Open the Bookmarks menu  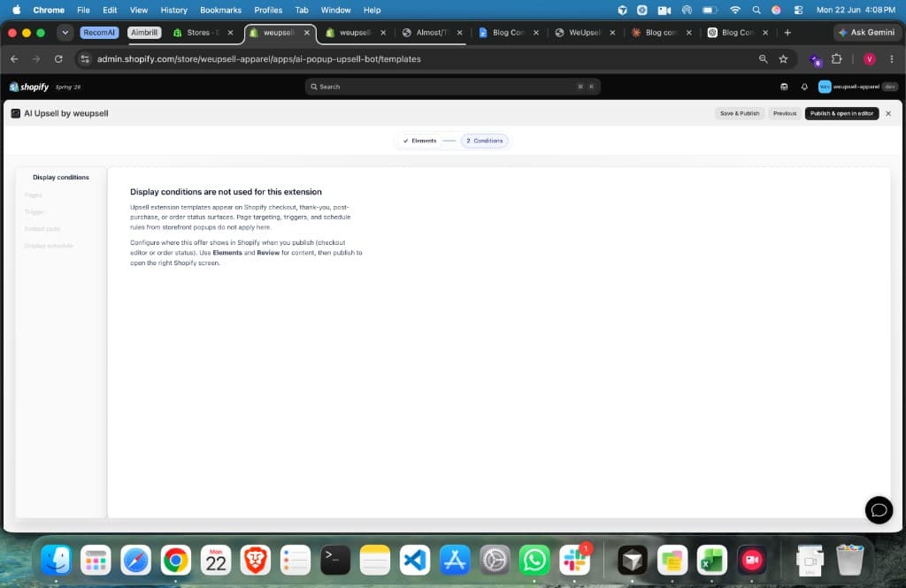pyautogui.click(x=220, y=10)
